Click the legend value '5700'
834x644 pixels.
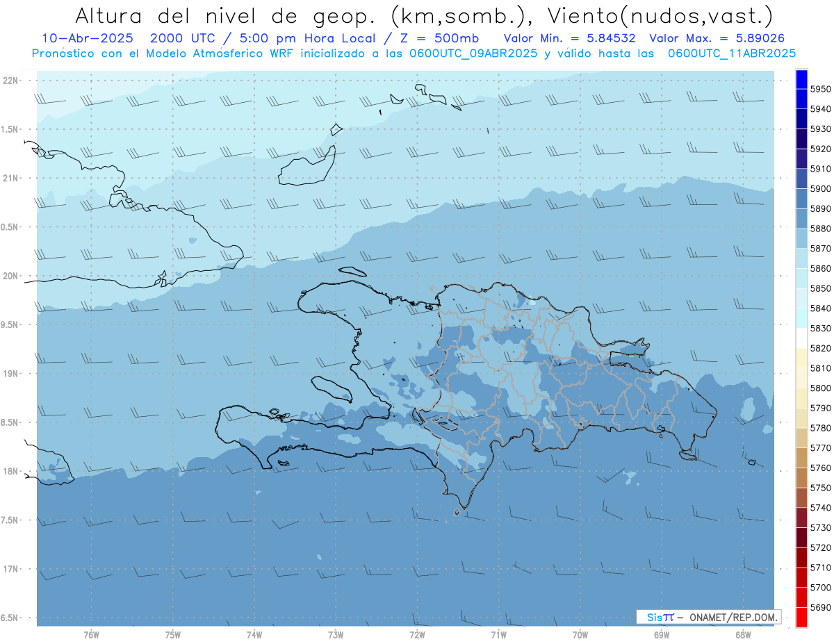pos(821,587)
